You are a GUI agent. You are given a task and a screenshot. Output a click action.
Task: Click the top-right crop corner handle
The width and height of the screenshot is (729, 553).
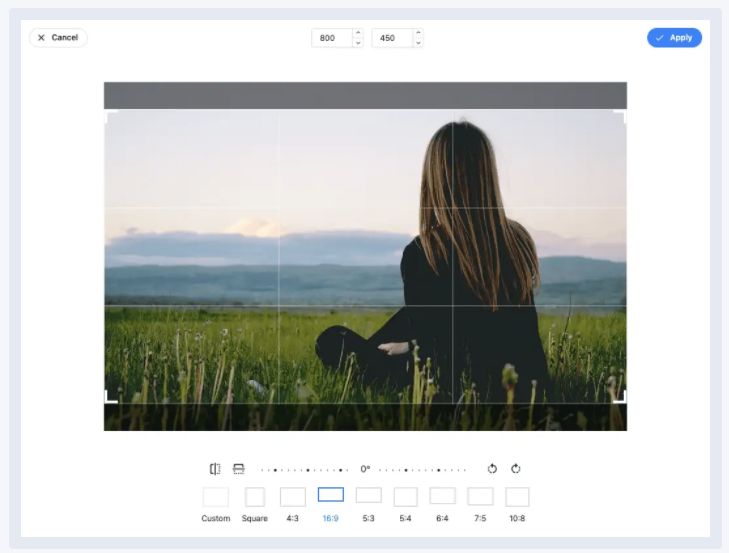tap(620, 116)
